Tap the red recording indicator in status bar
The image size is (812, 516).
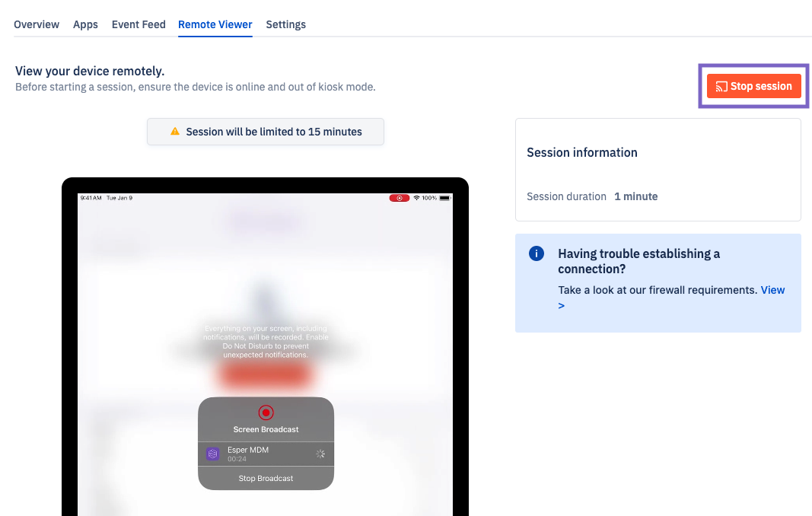click(399, 198)
